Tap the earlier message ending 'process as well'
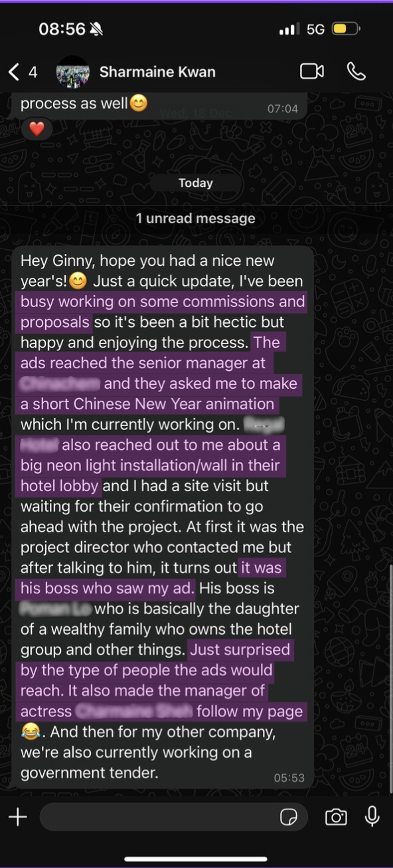Image resolution: width=393 pixels, height=868 pixels. 159,105
